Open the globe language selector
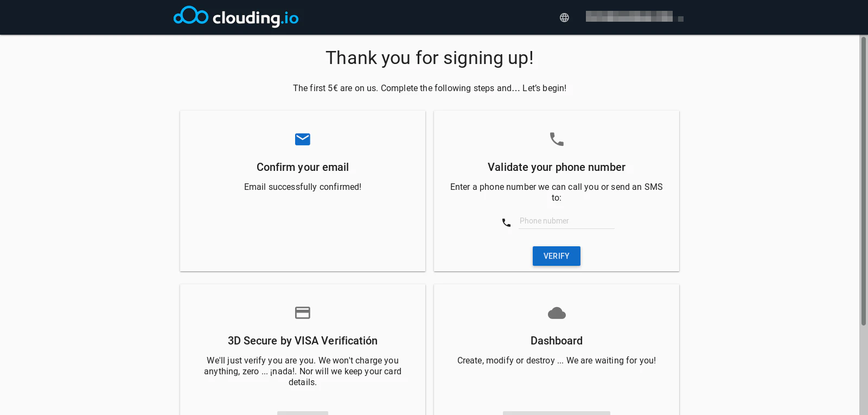868x415 pixels. click(x=564, y=17)
